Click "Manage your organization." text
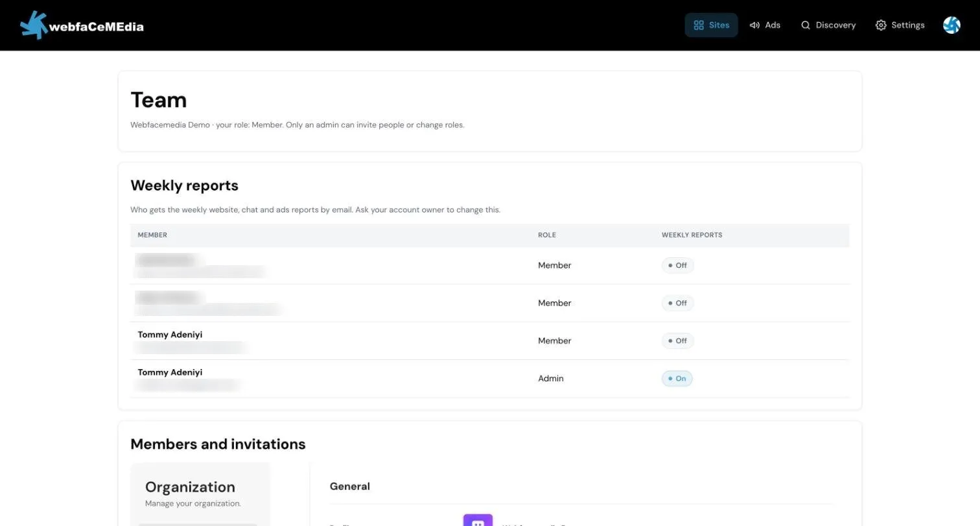Screen dimensions: 980x526 point(193,503)
